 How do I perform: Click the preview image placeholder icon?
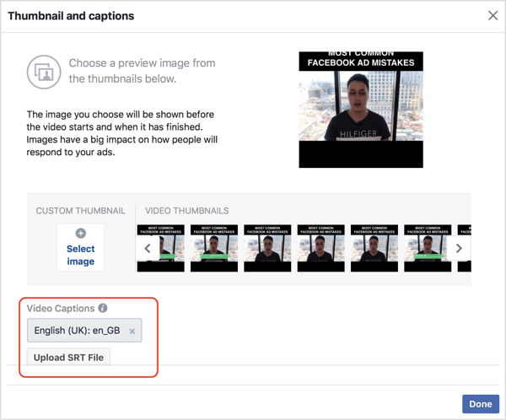pyautogui.click(x=44, y=72)
